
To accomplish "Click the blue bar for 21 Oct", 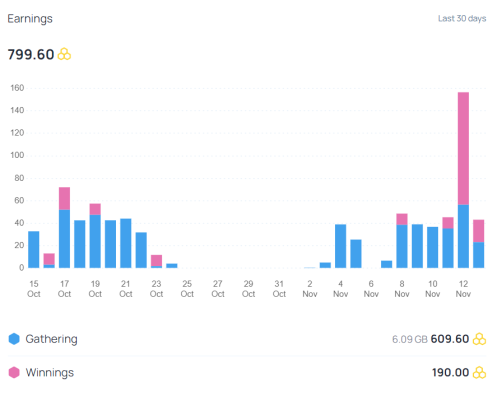I will point(126,243).
